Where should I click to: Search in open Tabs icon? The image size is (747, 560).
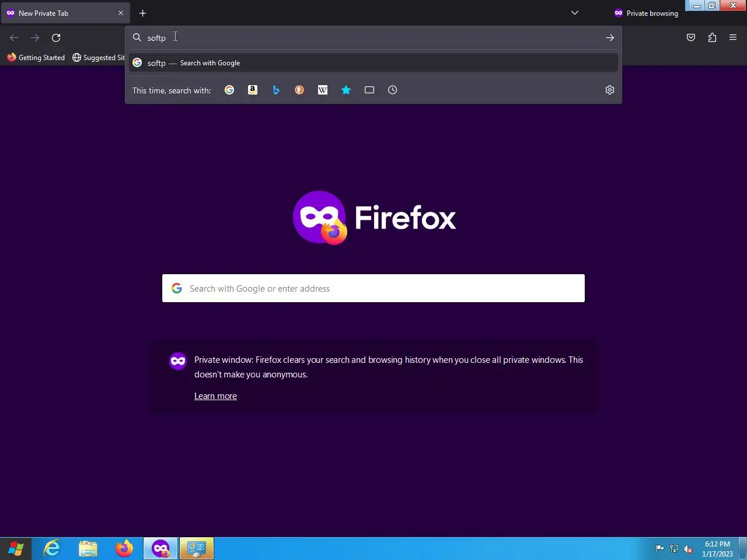click(369, 90)
